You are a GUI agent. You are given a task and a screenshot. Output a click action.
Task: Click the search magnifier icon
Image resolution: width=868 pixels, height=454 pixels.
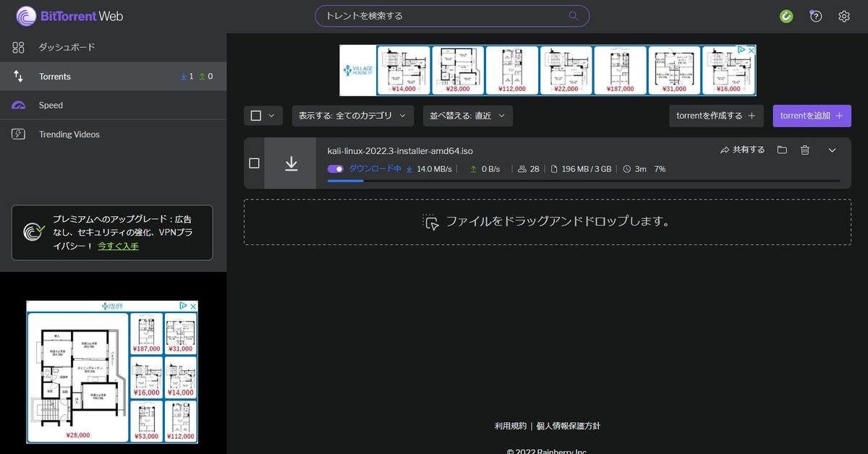tap(574, 16)
